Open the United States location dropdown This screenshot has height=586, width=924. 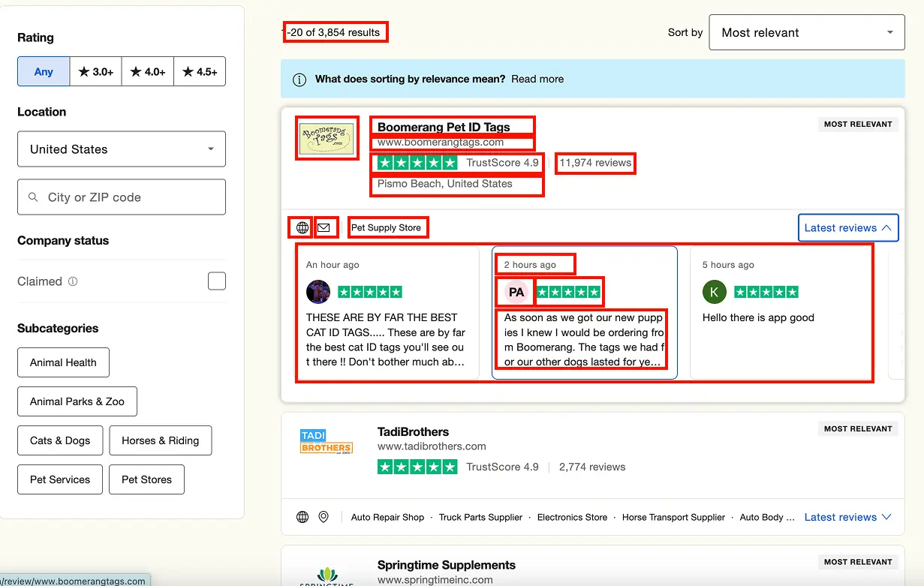pyautogui.click(x=122, y=149)
